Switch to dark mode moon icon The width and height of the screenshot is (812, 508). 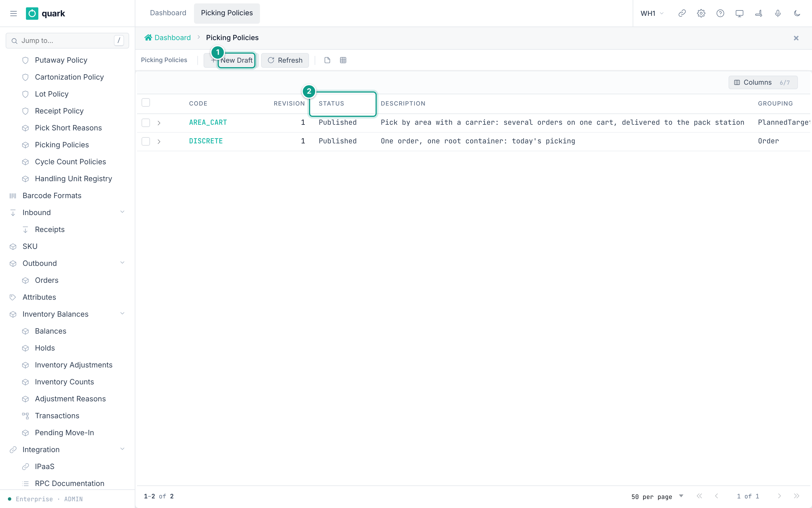coord(797,14)
